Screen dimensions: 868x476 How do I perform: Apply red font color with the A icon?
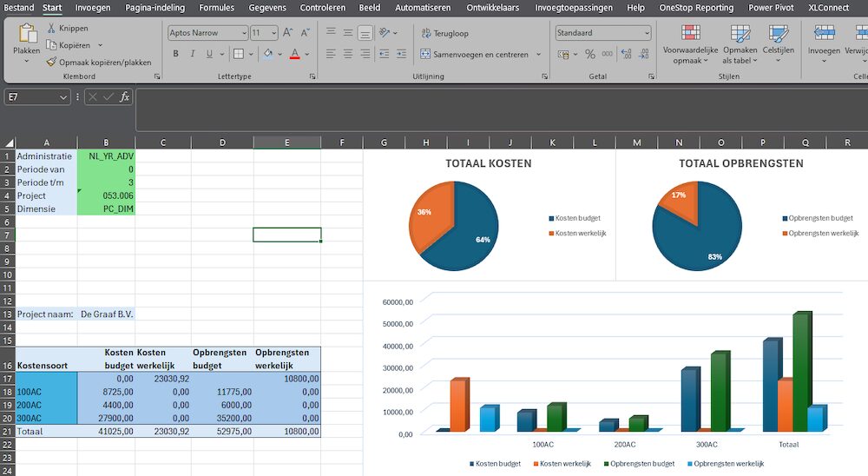(x=295, y=54)
